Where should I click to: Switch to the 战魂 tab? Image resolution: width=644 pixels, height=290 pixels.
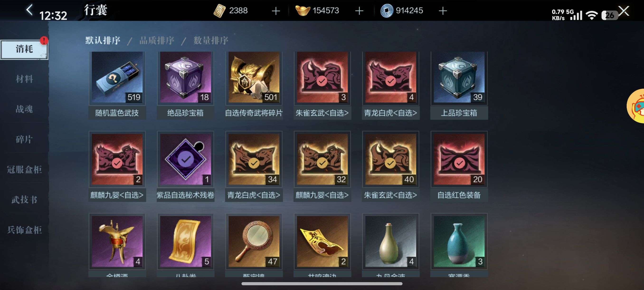click(x=24, y=109)
